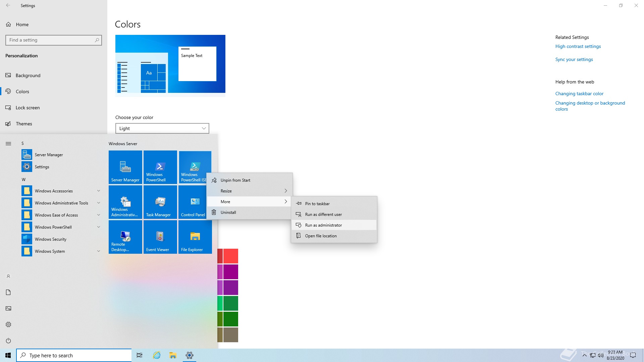Expand the Windows Administrative Tools folder
Screen dimensions: 644x362
coord(62,203)
